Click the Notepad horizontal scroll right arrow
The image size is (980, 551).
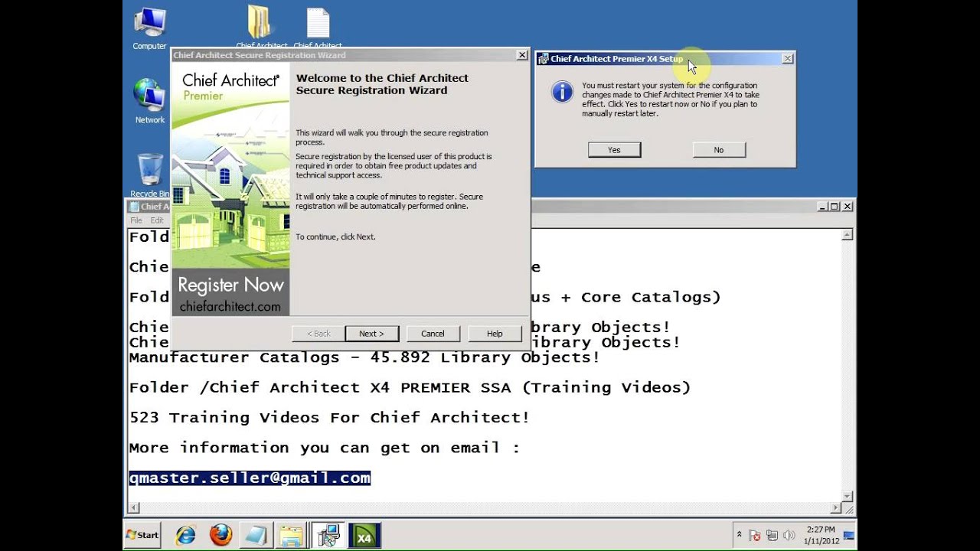point(835,508)
